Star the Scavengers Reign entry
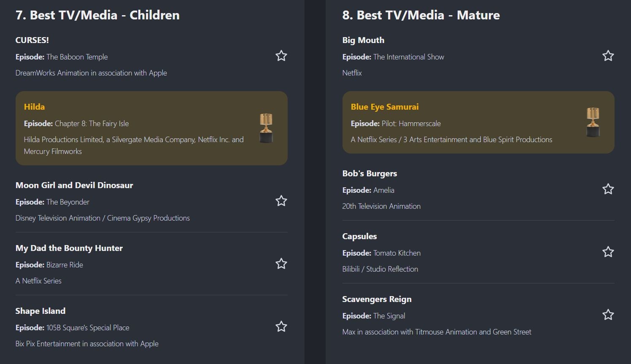 (x=608, y=315)
